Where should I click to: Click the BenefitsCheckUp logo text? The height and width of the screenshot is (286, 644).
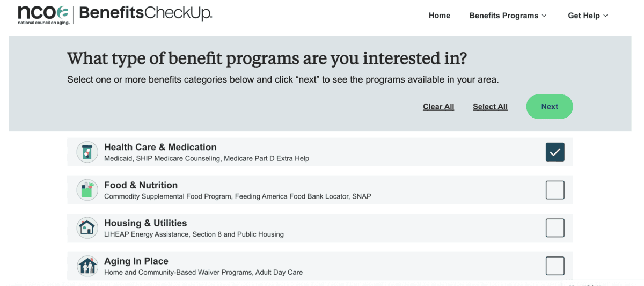tap(146, 14)
